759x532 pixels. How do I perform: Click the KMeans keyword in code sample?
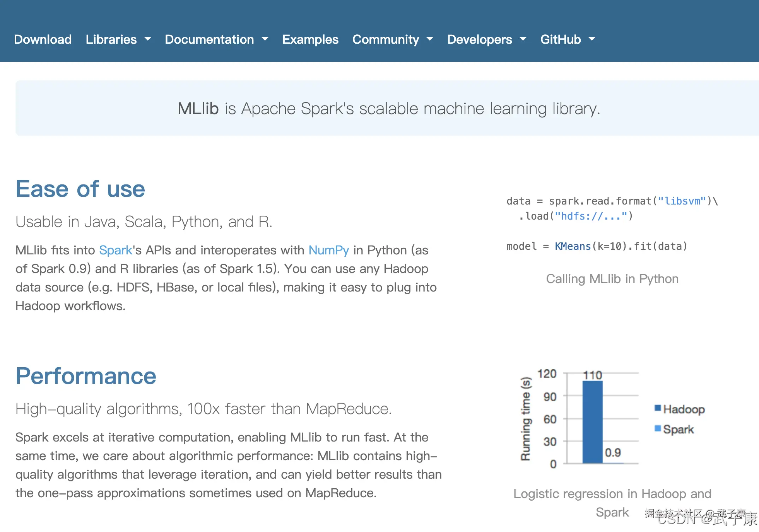coord(573,246)
